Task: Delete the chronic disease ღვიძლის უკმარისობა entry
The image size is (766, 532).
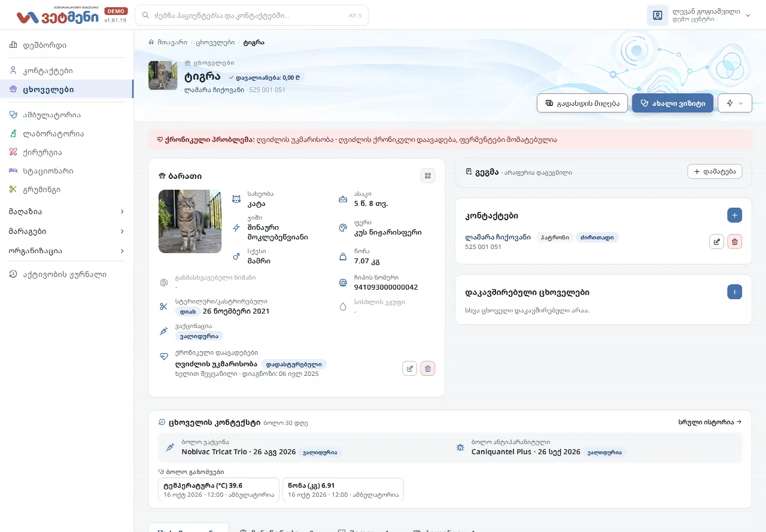Action: pyautogui.click(x=427, y=369)
